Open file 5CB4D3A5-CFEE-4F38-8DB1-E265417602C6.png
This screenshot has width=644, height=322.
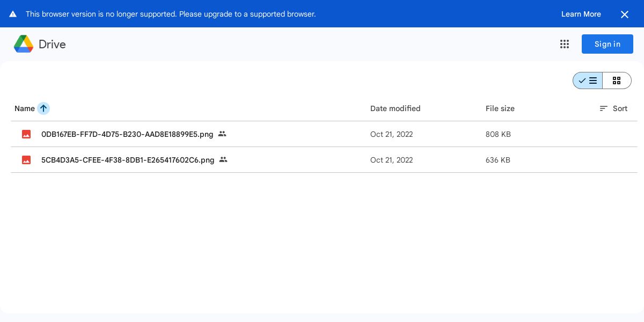click(x=128, y=160)
